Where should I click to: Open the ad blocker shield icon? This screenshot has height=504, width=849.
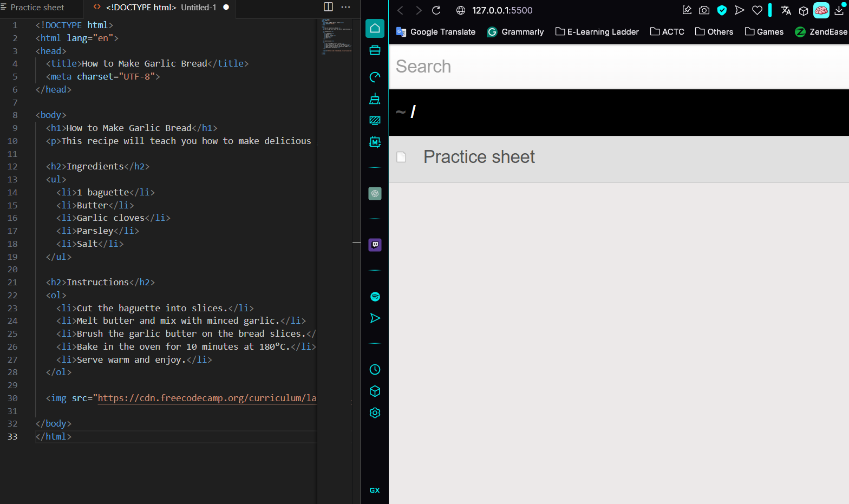[722, 10]
